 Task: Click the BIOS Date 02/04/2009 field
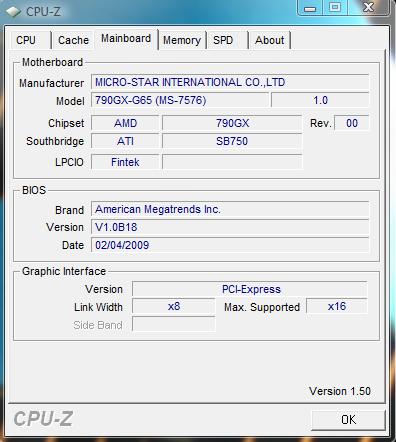click(230, 245)
